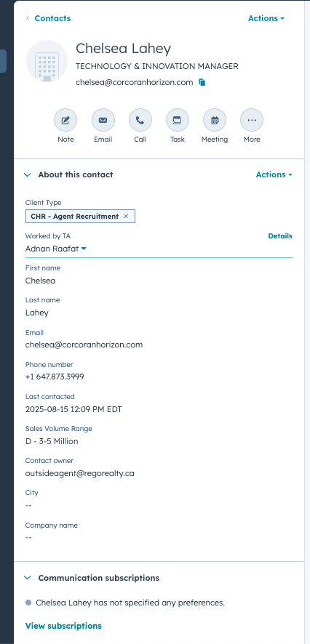The width and height of the screenshot is (310, 644).
Task: Click the contact's building avatar icon
Action: point(47,61)
